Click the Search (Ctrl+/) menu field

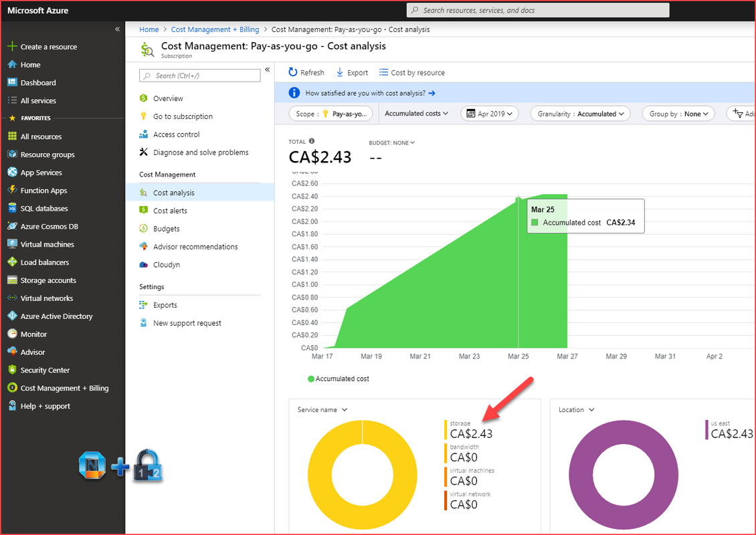(x=199, y=76)
